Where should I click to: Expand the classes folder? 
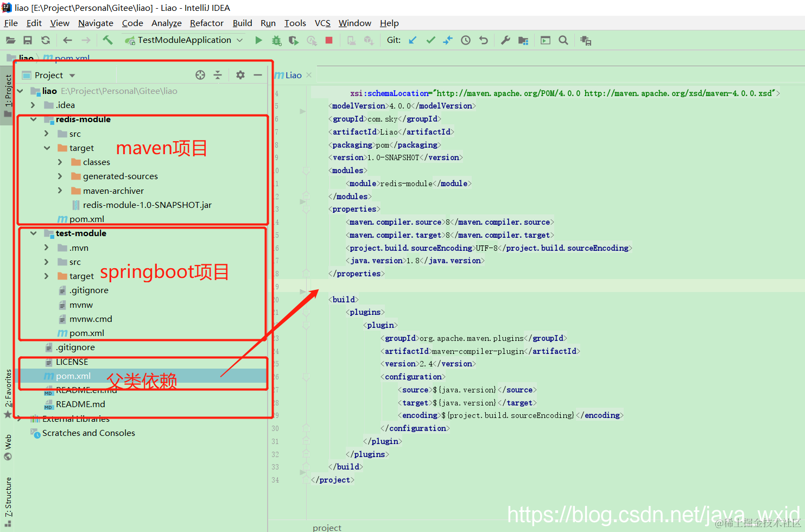point(60,162)
